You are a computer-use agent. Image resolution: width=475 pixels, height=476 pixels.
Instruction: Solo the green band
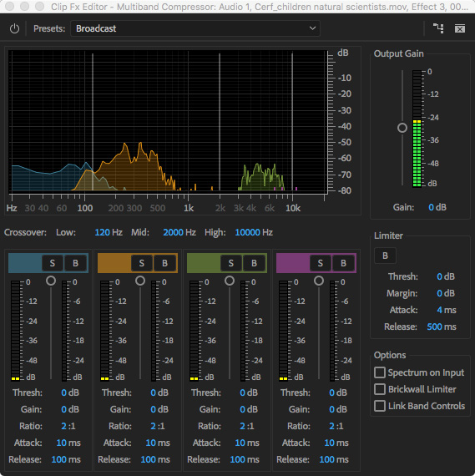(x=231, y=263)
